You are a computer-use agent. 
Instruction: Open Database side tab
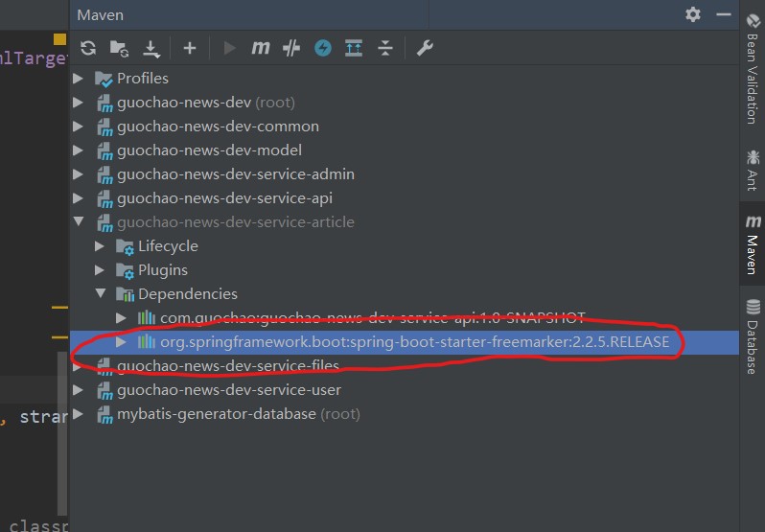pos(753,337)
